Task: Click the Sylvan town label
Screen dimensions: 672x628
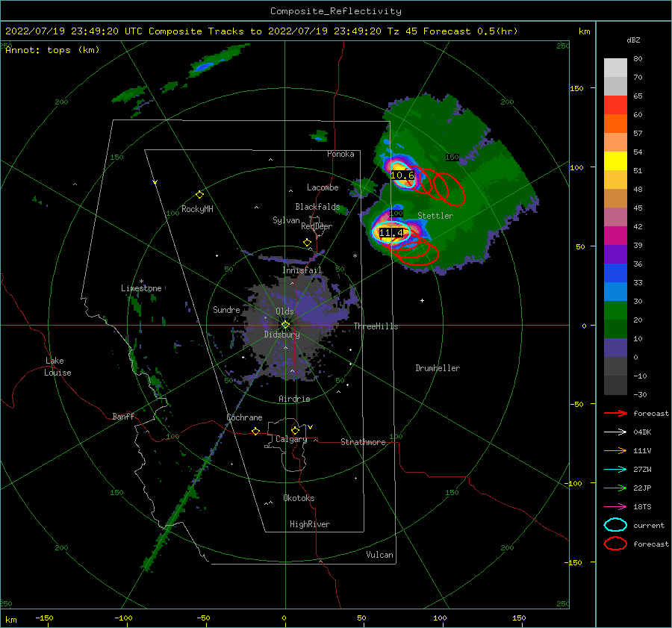Action: [x=286, y=220]
